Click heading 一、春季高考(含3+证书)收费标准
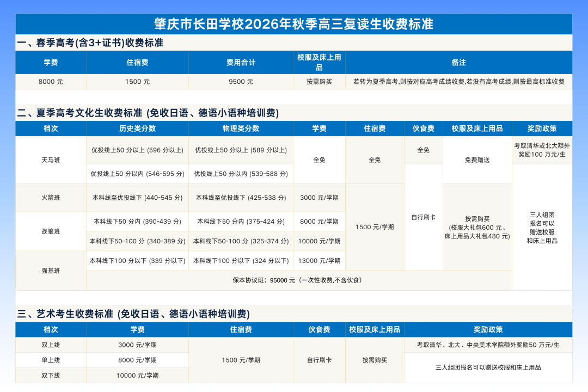The width and height of the screenshot is (588, 392). pyautogui.click(x=90, y=43)
